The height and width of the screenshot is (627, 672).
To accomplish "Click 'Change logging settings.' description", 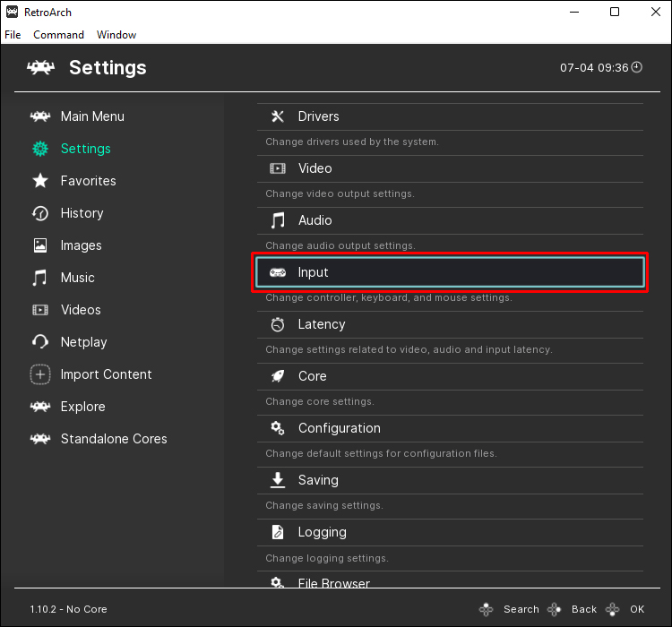I will coord(326,558).
